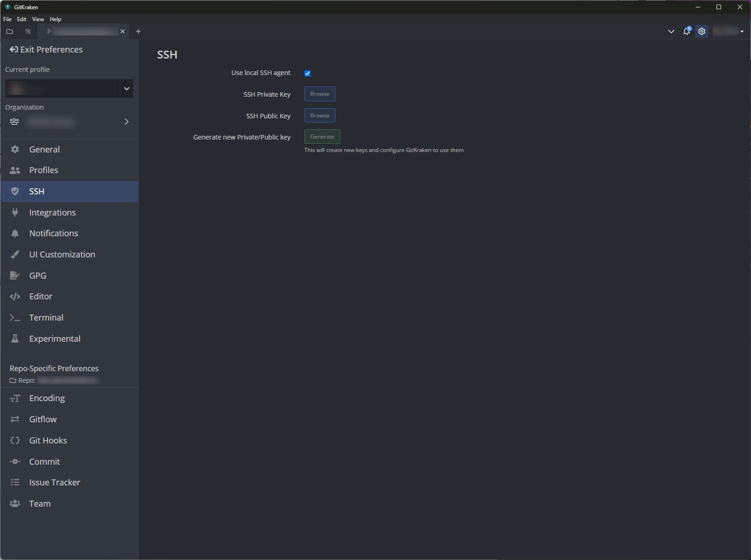This screenshot has height=560, width=751.
Task: Open Encoding repo preferences label
Action: click(47, 398)
